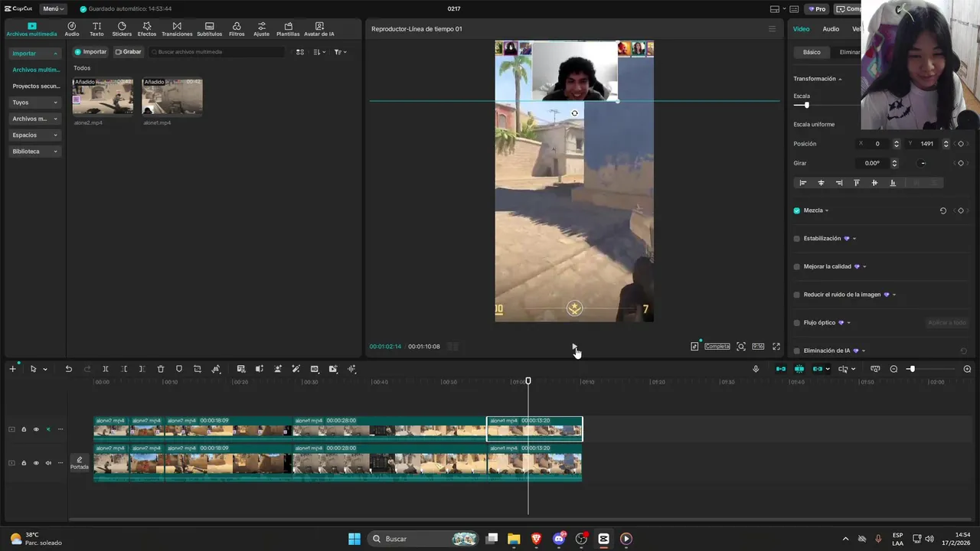Open the Audio media tab
Screen dimensions: 980x551
coord(71,30)
